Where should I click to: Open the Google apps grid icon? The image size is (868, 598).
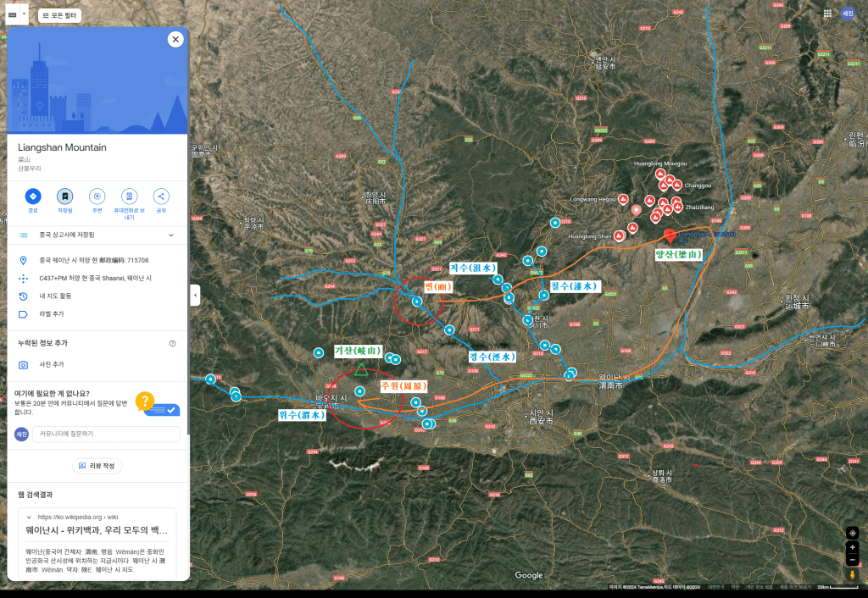click(827, 14)
